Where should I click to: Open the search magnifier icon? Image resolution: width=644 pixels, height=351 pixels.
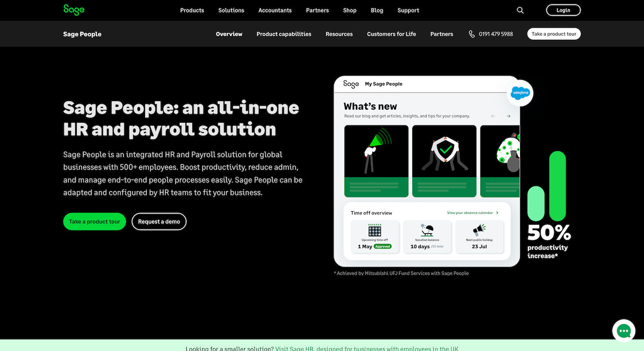520,10
